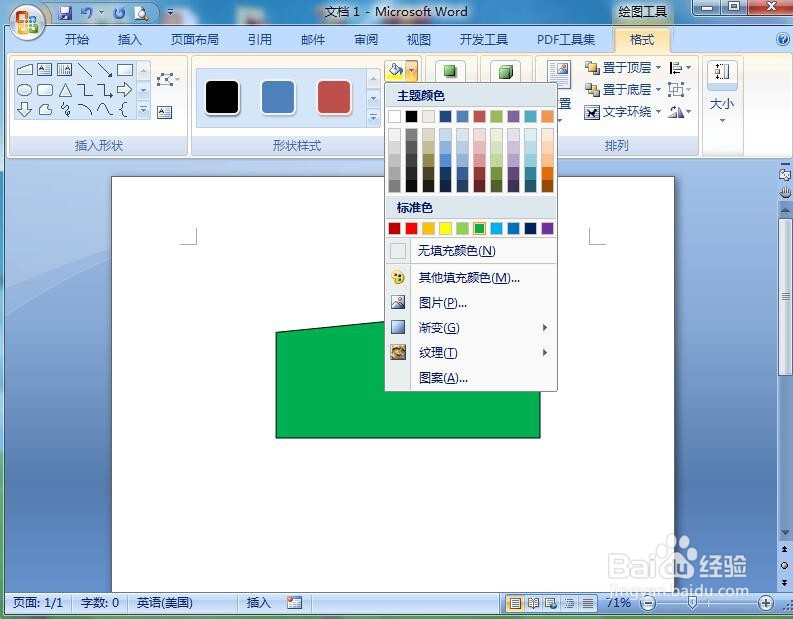Screen dimensions: 793x619
Task: Click the Edit Shape points icon
Action: click(166, 80)
